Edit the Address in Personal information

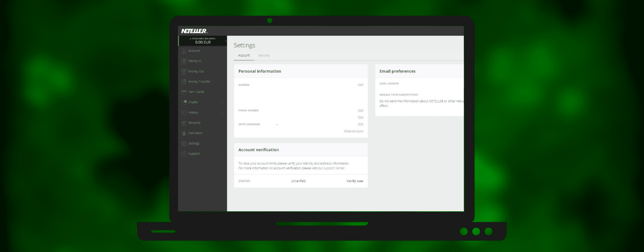(x=360, y=85)
